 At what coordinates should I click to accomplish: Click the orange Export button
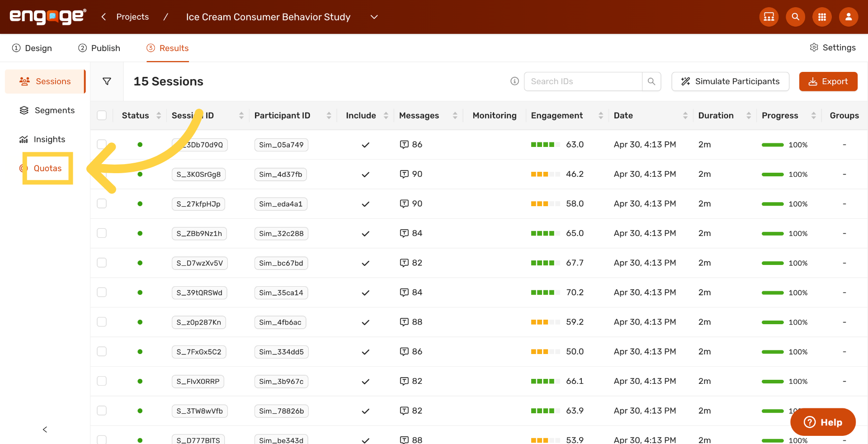pos(828,81)
